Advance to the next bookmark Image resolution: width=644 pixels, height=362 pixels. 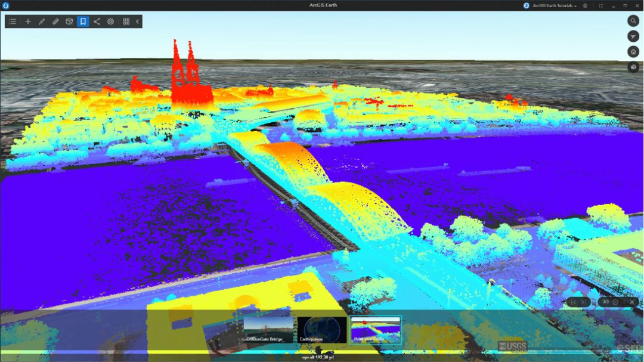click(x=584, y=302)
